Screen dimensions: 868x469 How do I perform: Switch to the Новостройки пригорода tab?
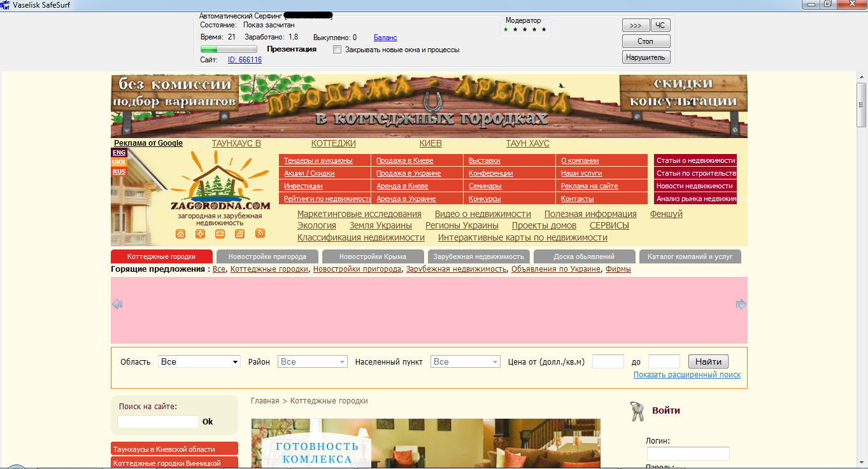267,257
